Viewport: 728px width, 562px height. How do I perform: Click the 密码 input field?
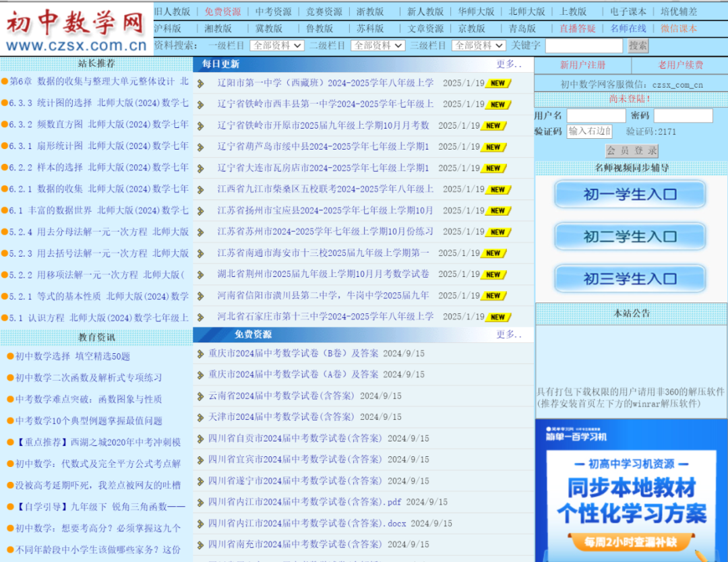(x=683, y=115)
